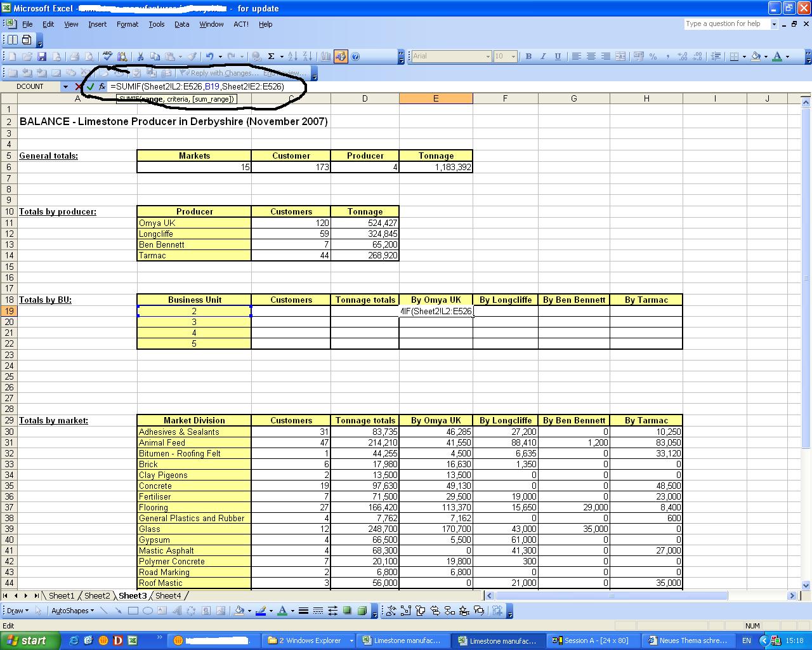This screenshot has height=650, width=812.
Task: Expand the AutoSum dropdown arrow
Action: coord(282,56)
